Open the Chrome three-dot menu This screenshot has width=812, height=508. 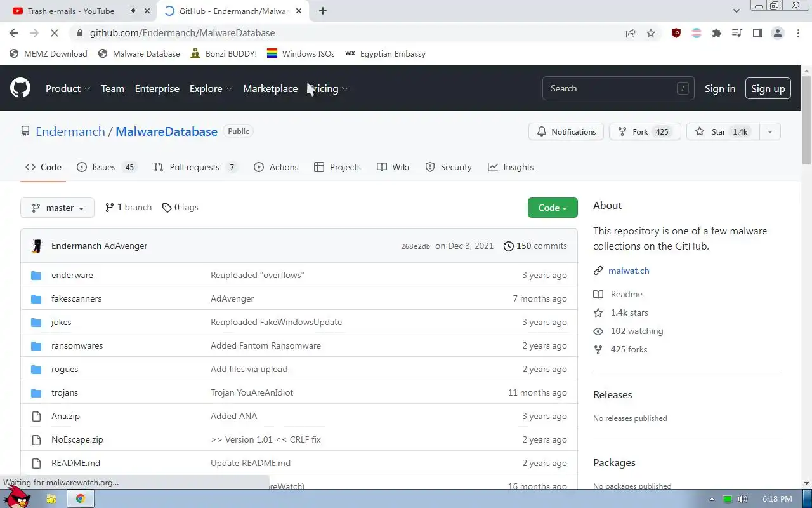point(798,33)
